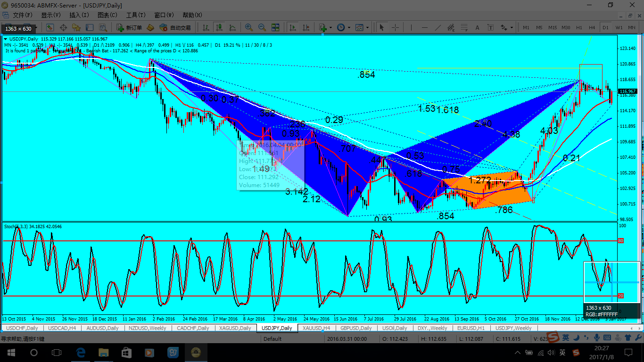Open the 帮助(H) menu
The image size is (644, 362).
[x=192, y=15]
